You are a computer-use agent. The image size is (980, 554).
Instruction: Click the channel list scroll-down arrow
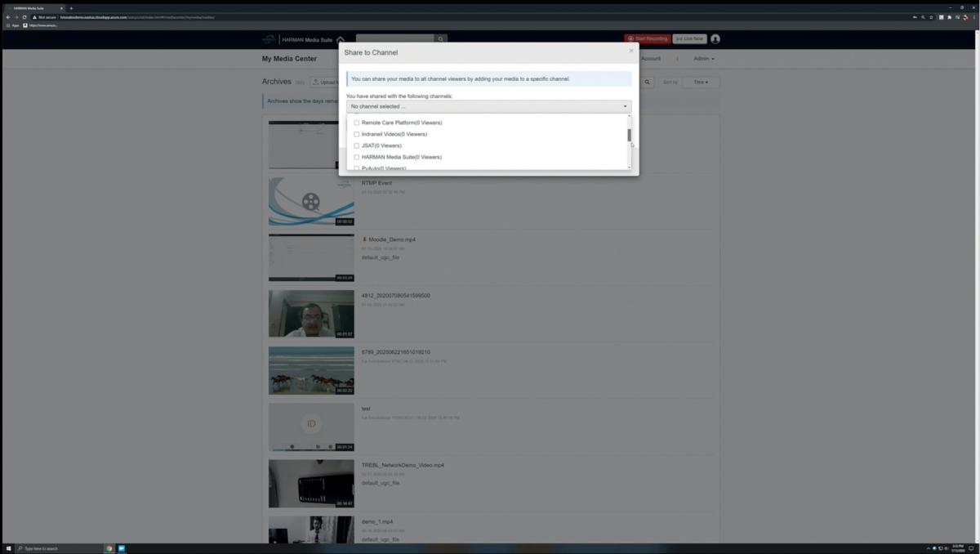(x=629, y=167)
